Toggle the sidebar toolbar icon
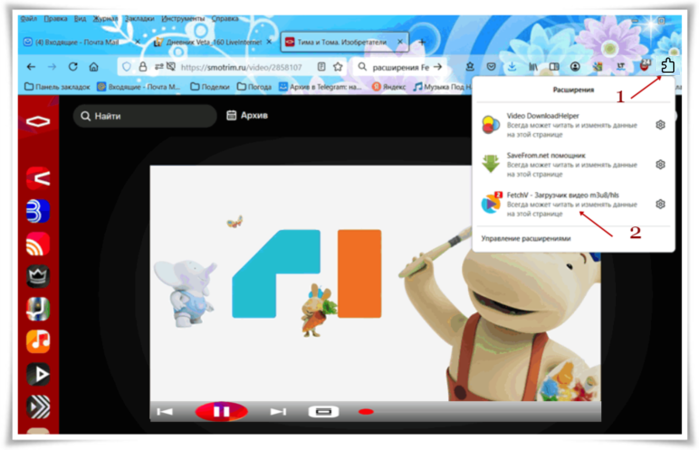This screenshot has width=699, height=450. pyautogui.click(x=554, y=67)
